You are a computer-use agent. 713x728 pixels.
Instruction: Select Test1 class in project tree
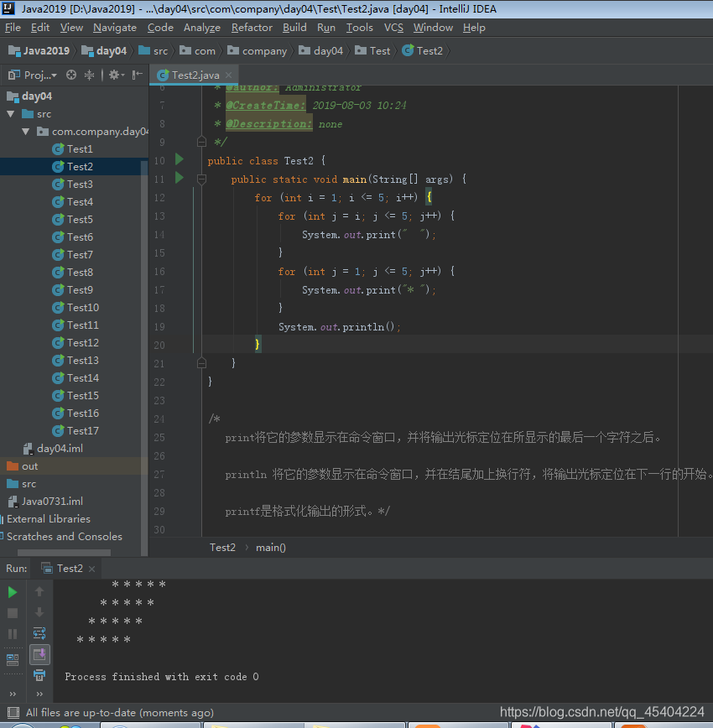74,149
